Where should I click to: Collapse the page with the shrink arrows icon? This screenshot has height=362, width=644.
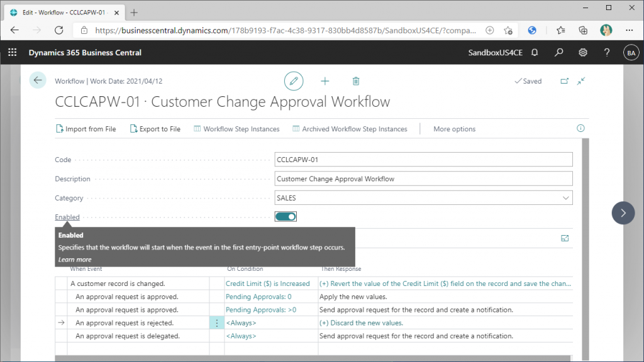pyautogui.click(x=580, y=81)
